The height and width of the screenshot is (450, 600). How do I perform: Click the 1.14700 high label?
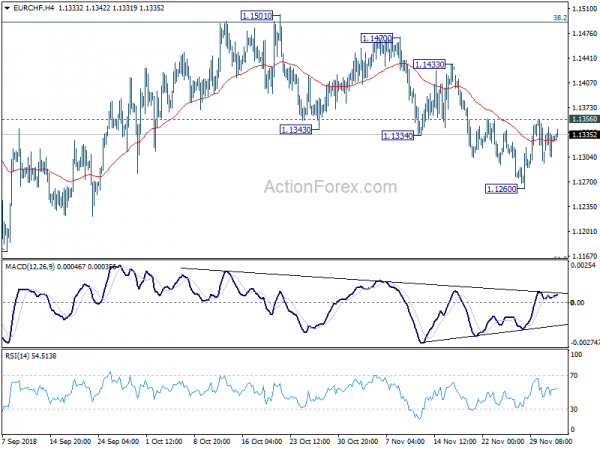pos(377,38)
